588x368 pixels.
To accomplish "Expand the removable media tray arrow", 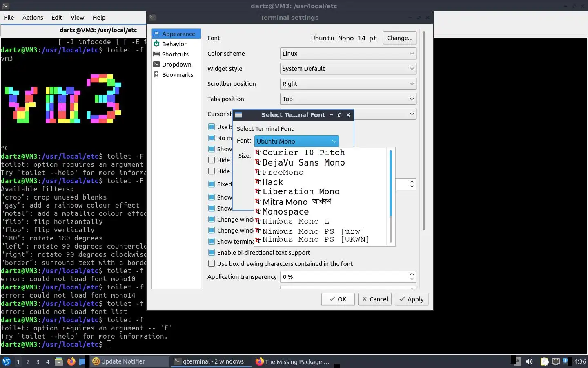I will pyautogui.click(x=518, y=361).
